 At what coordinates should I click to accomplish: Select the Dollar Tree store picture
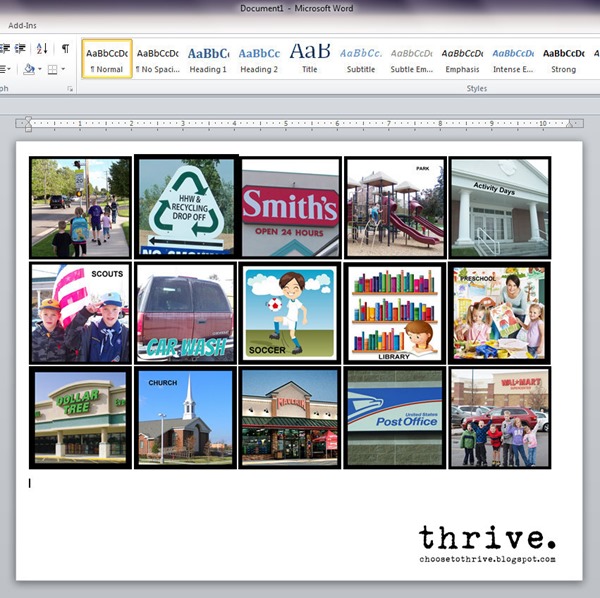[80, 417]
